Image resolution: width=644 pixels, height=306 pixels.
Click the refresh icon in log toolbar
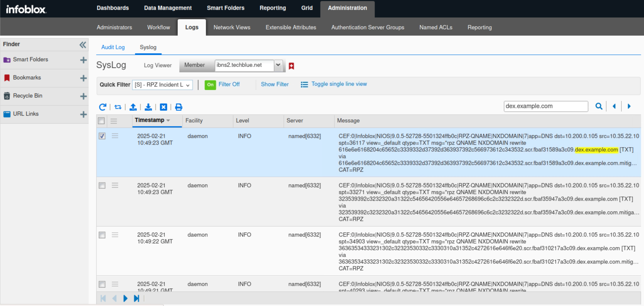click(x=103, y=107)
